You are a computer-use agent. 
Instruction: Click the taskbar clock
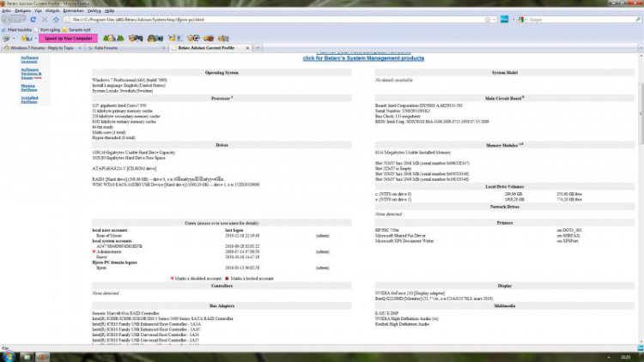click(x=625, y=357)
